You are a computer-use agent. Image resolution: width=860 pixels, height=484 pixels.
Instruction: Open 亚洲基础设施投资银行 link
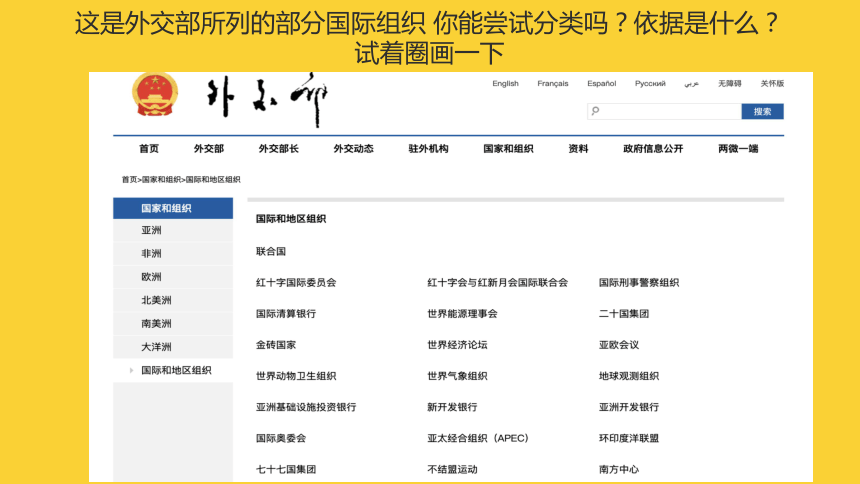point(306,407)
